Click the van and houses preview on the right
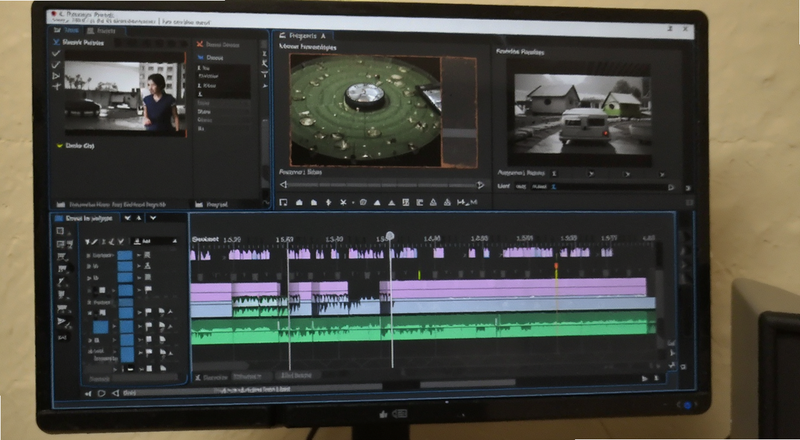This screenshot has width=800, height=440. pos(582,113)
